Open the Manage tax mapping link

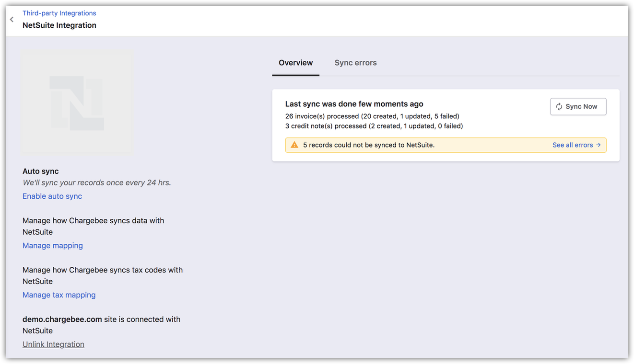tap(59, 295)
